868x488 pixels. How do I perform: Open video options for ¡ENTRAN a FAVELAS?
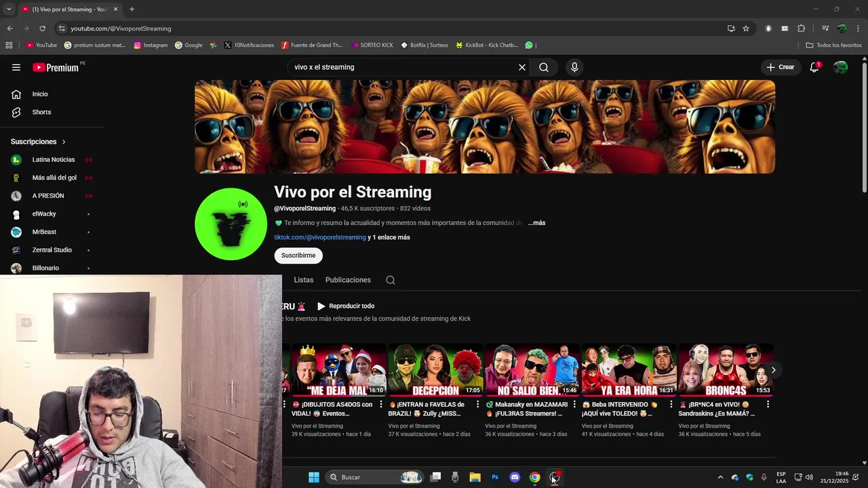[x=477, y=405]
